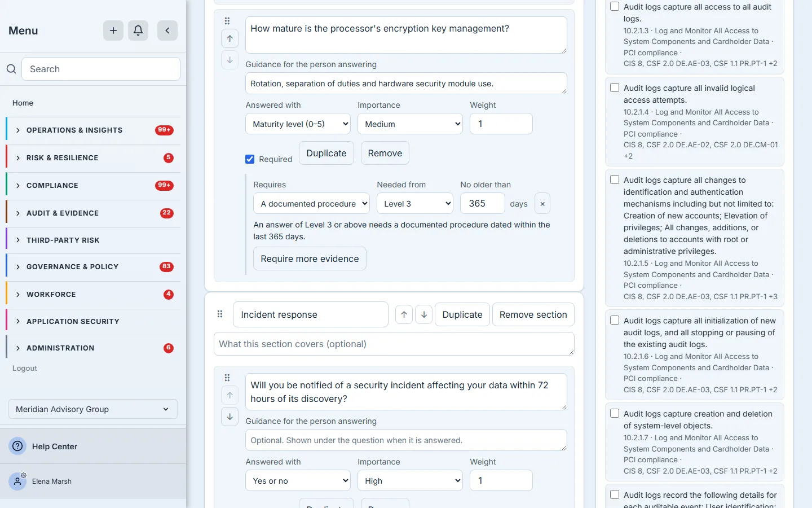
Task: Open the Meridian Advisory Group organization selector
Action: [93, 409]
